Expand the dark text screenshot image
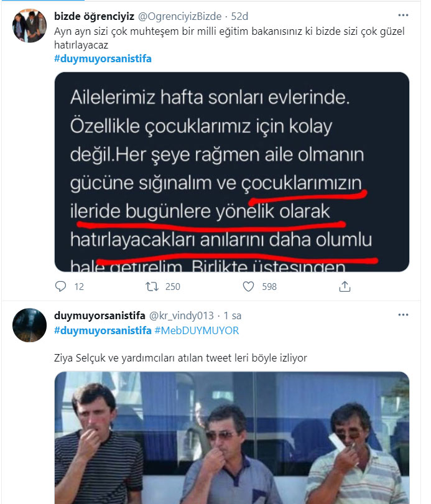This screenshot has width=431, height=504. (x=231, y=172)
